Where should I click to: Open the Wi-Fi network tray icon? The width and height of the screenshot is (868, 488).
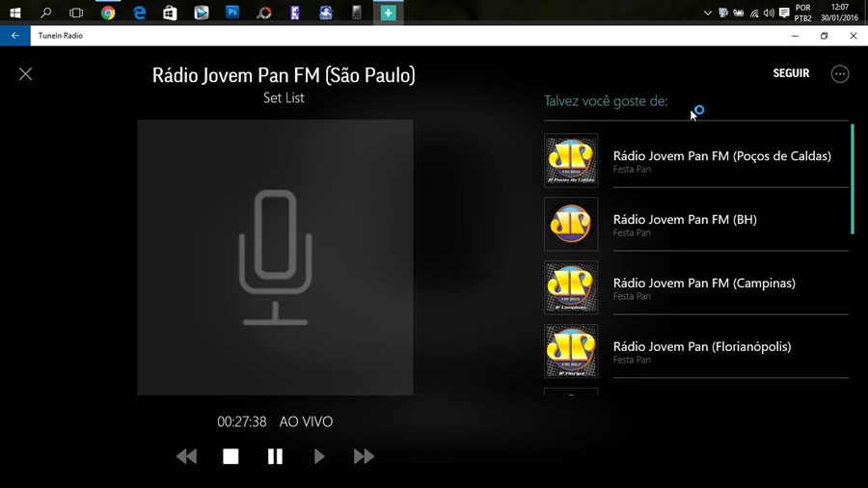point(754,13)
